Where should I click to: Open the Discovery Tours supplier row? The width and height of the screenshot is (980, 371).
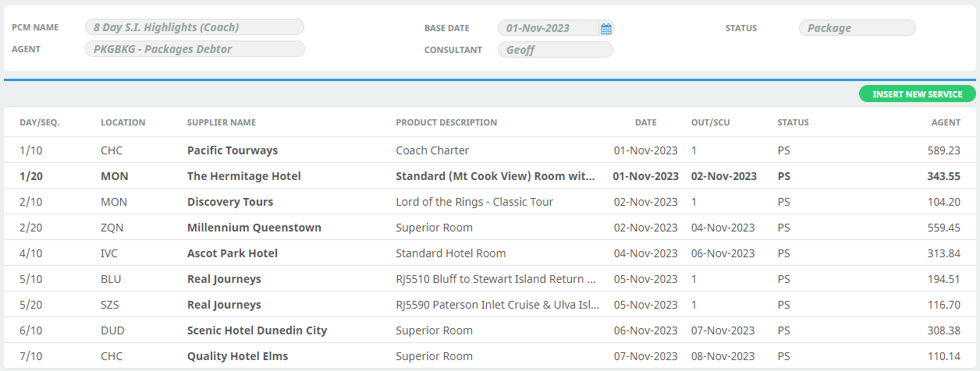(490, 202)
